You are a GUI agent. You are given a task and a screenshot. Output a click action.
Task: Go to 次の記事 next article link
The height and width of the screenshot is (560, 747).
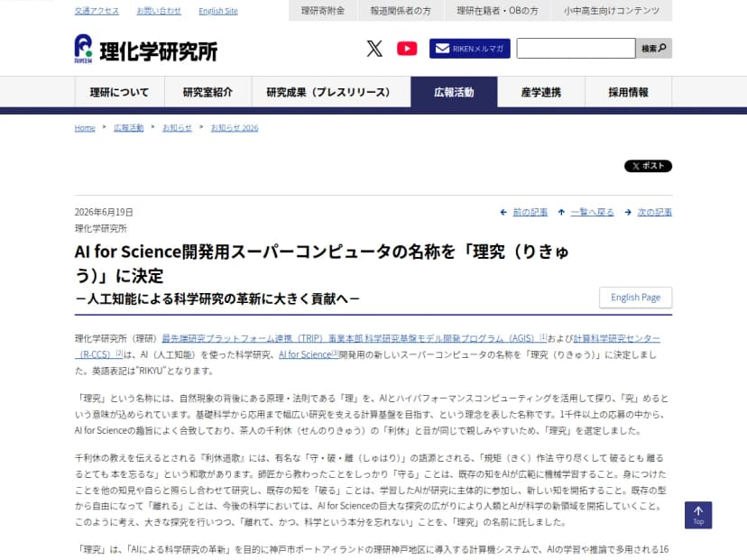tap(655, 212)
